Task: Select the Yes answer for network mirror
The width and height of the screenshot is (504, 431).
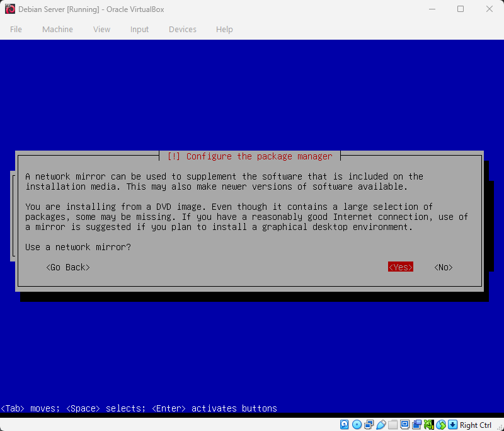Action: (400, 267)
